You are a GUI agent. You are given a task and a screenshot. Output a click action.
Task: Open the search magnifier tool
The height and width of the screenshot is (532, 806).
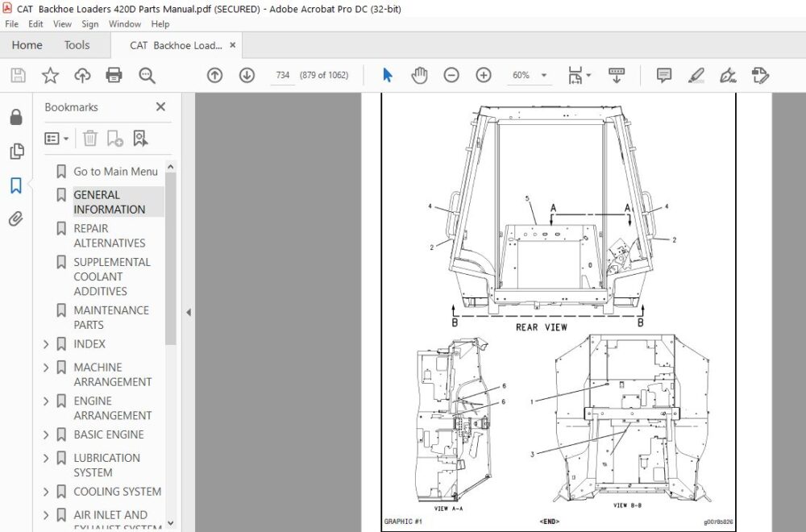pos(145,75)
